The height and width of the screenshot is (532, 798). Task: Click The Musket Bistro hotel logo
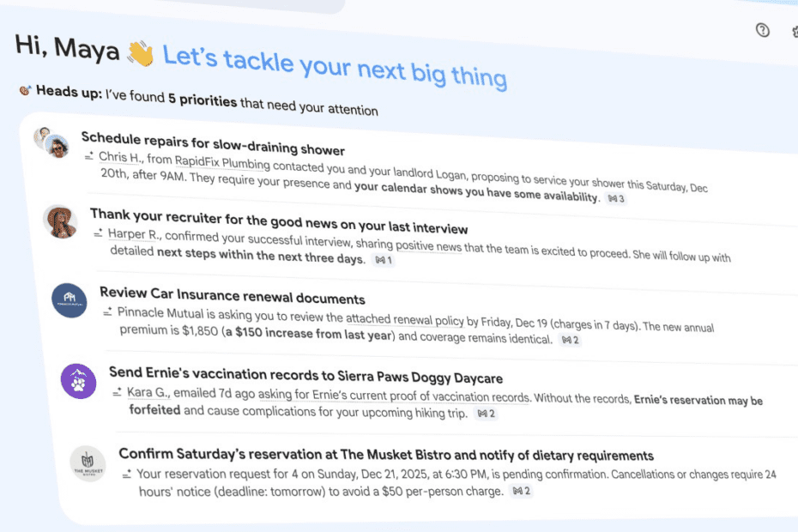88,462
